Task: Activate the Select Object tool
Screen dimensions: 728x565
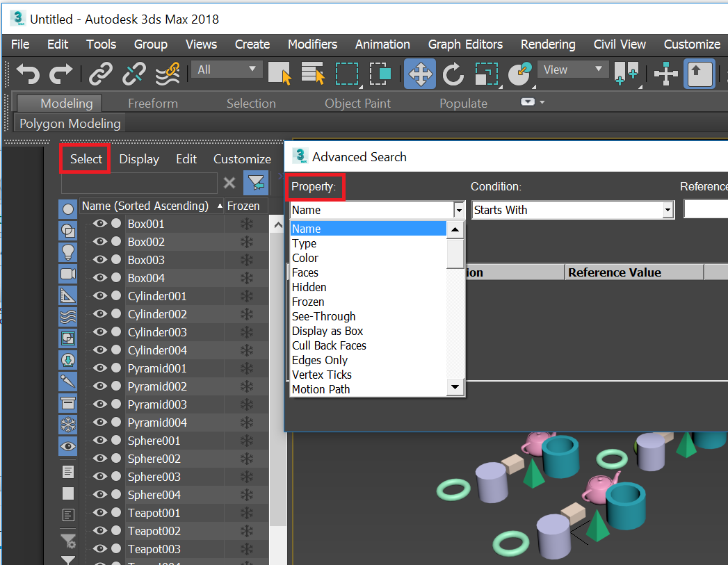Action: point(280,74)
